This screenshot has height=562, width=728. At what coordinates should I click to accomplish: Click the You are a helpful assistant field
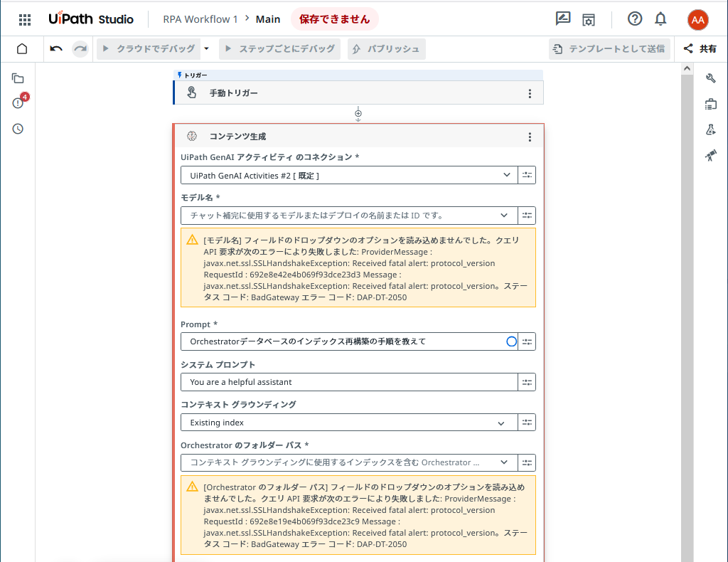(349, 382)
